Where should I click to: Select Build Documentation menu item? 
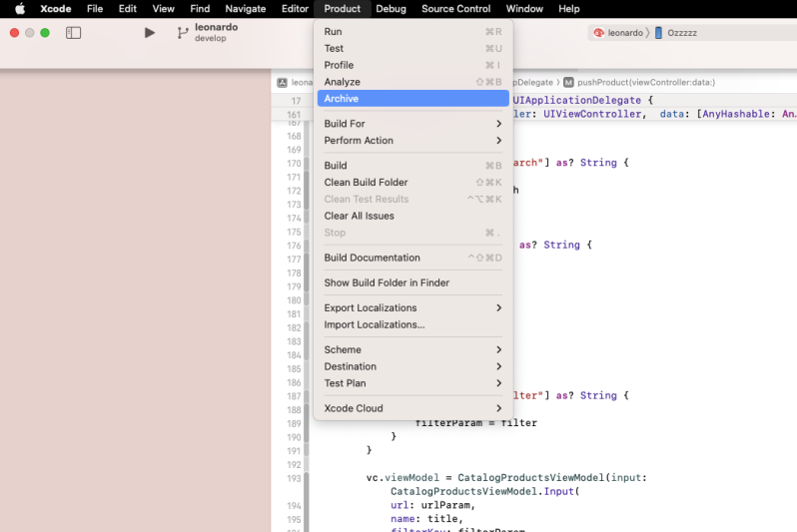click(x=372, y=258)
